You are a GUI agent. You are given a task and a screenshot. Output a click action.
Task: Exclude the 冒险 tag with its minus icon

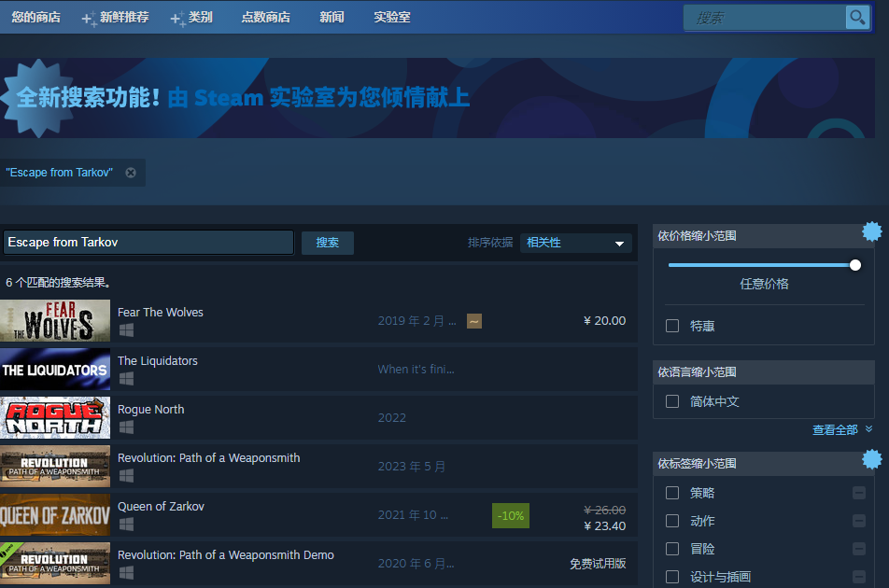[859, 549]
